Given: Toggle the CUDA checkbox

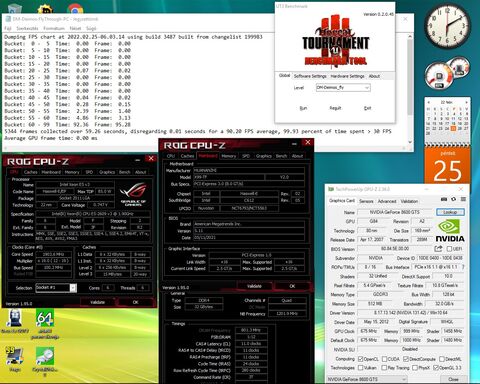Looking at the screenshot, I should coord(384,359).
